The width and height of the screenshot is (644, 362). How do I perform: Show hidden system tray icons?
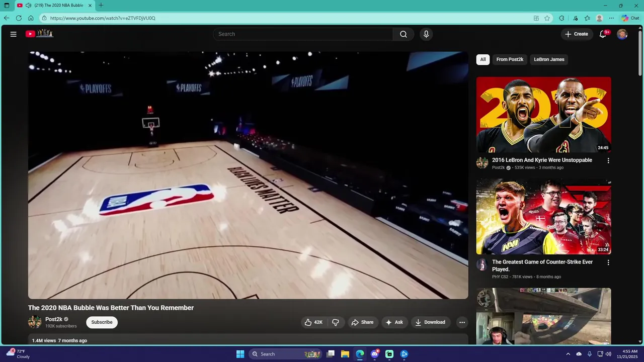tap(568, 354)
